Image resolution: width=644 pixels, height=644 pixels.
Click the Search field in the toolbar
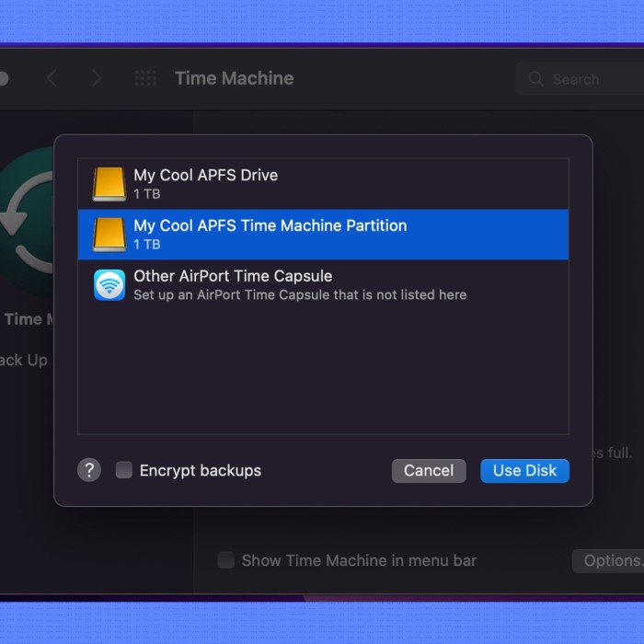coord(580,78)
